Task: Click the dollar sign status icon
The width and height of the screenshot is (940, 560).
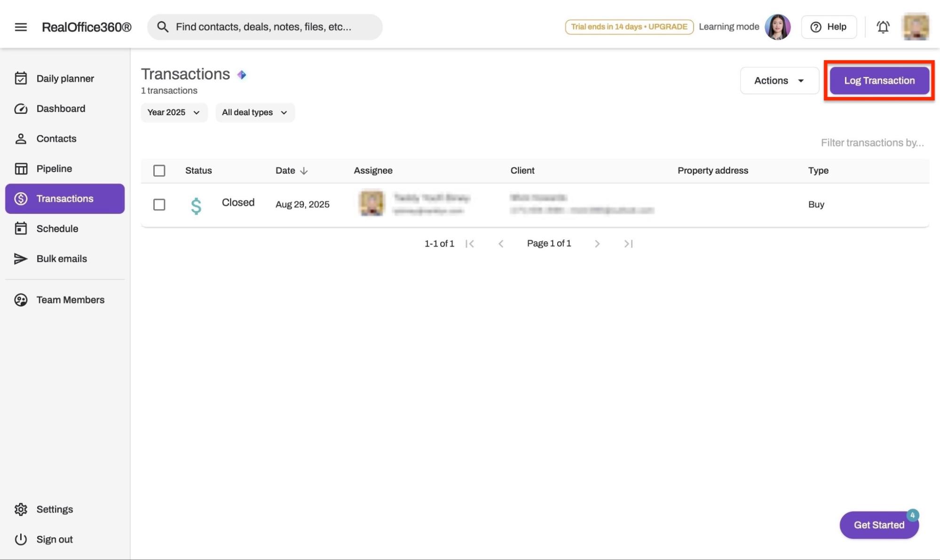Action: coord(196,205)
